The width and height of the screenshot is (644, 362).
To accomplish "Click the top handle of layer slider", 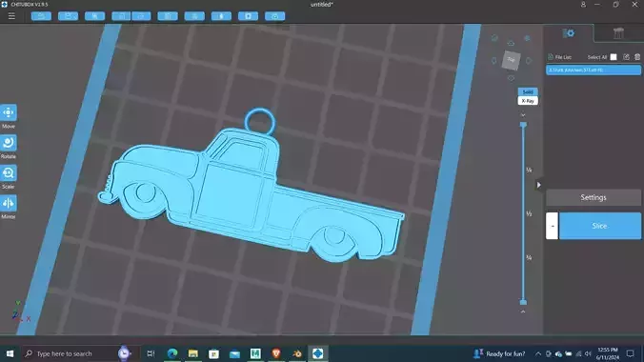I will click(523, 125).
